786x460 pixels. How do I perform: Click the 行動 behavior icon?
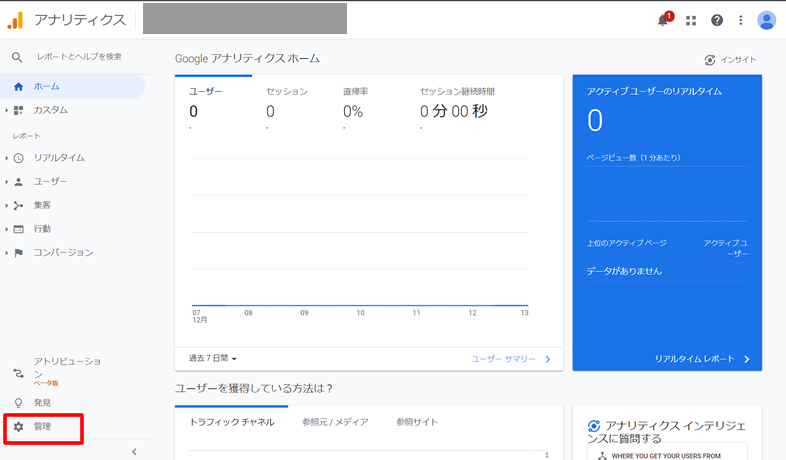pyautogui.click(x=19, y=229)
